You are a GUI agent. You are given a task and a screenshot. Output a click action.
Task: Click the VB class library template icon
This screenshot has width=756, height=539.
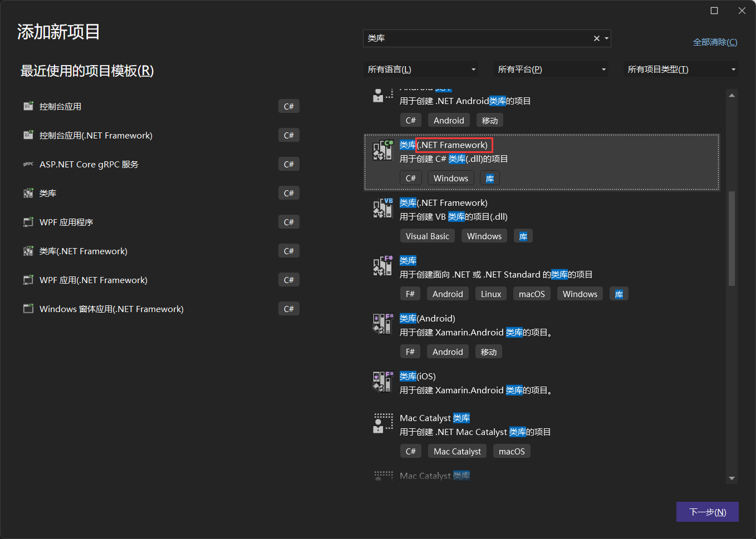[x=382, y=209]
